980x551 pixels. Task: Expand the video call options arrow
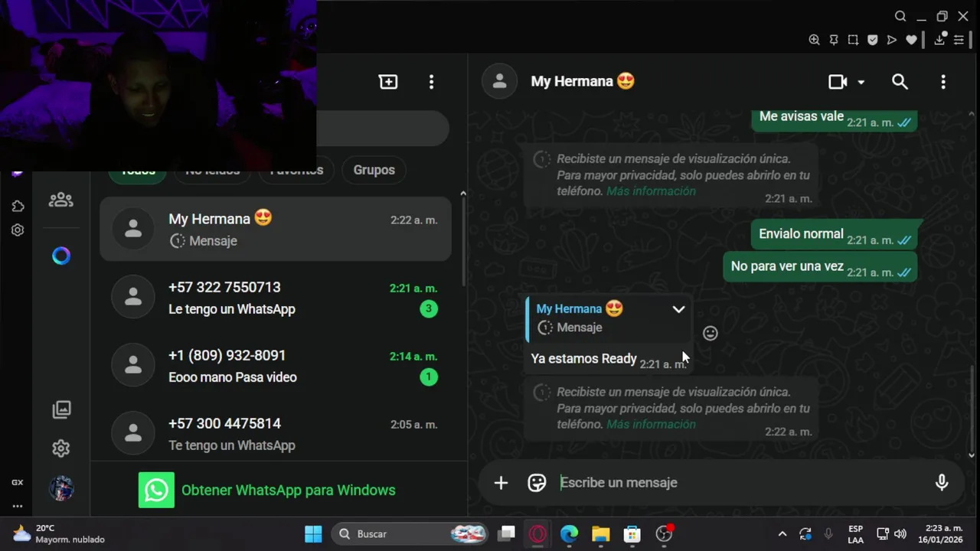point(861,82)
